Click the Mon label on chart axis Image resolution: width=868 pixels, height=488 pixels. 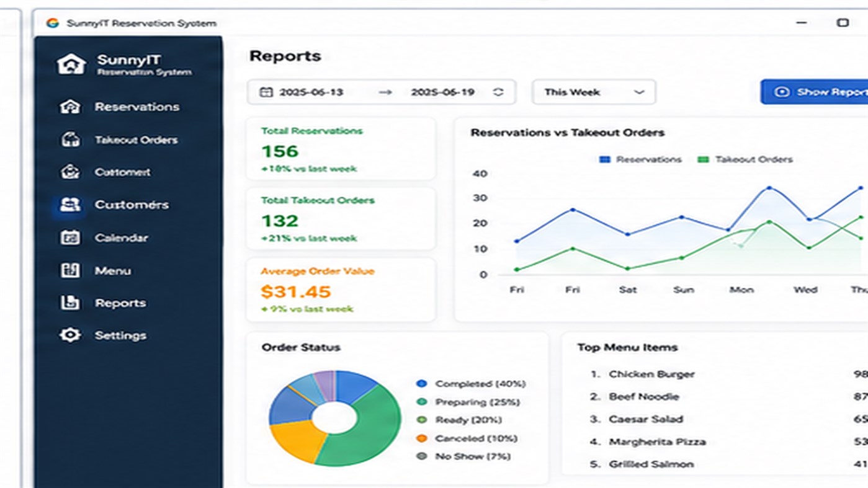click(x=741, y=290)
